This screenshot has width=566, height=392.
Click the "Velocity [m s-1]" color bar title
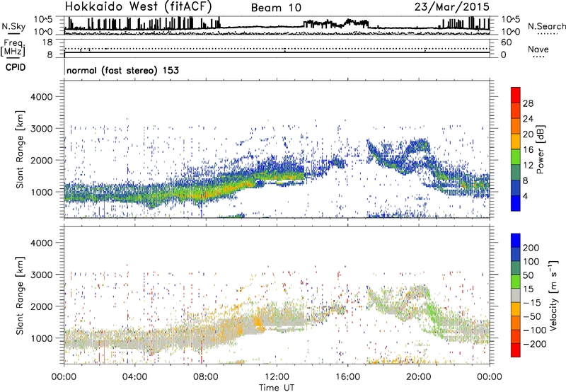click(x=553, y=295)
